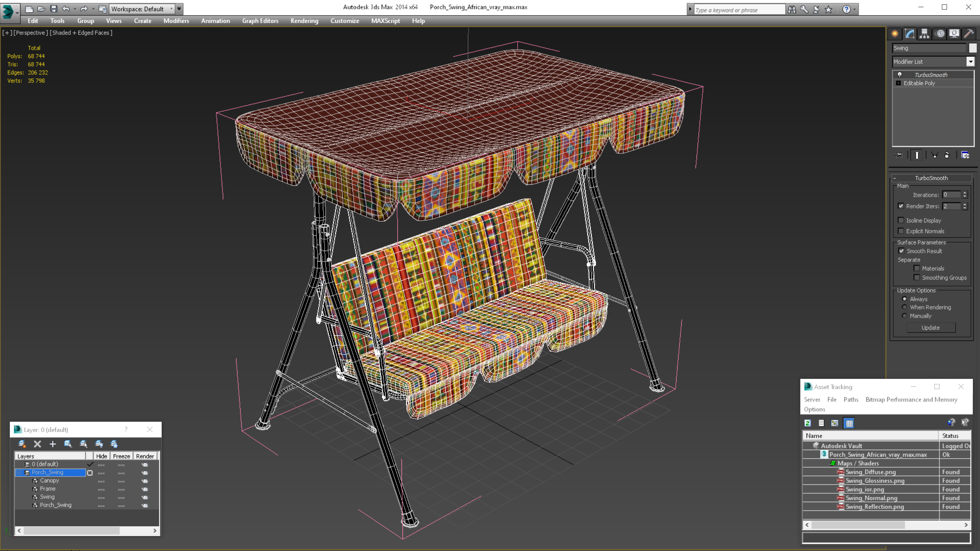Click the Save file icon in title bar
980x551 pixels.
point(53,9)
